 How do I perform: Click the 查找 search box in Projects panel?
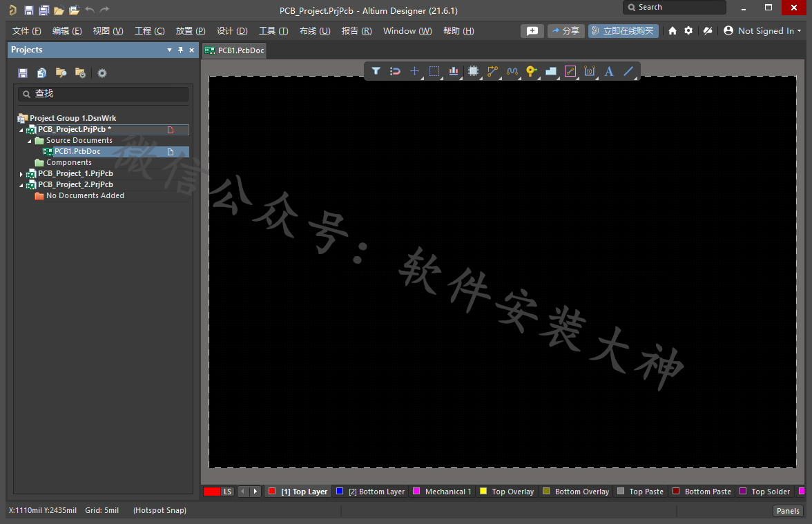pos(104,94)
